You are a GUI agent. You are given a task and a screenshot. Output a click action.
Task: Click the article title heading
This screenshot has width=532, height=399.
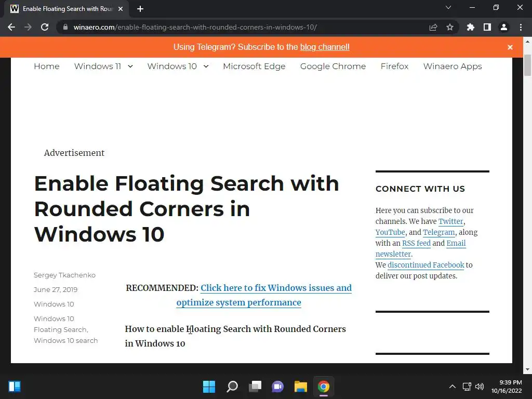point(187,209)
